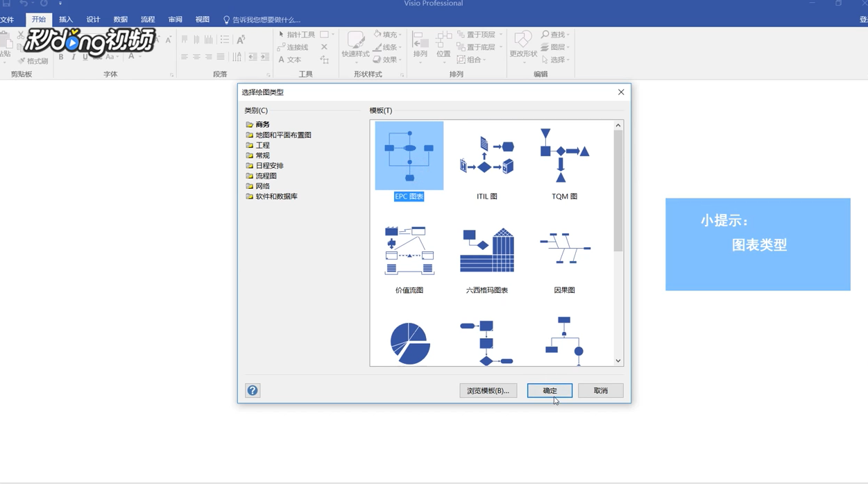Open the 图层 layers menu

[x=556, y=47]
